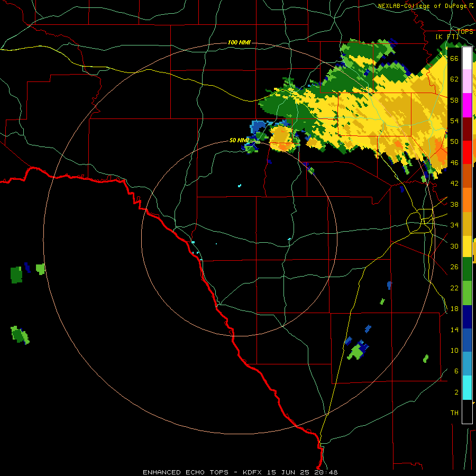Screen dimensions: 476x476
Task: Click the TOPS legend title
Action: (465, 31)
